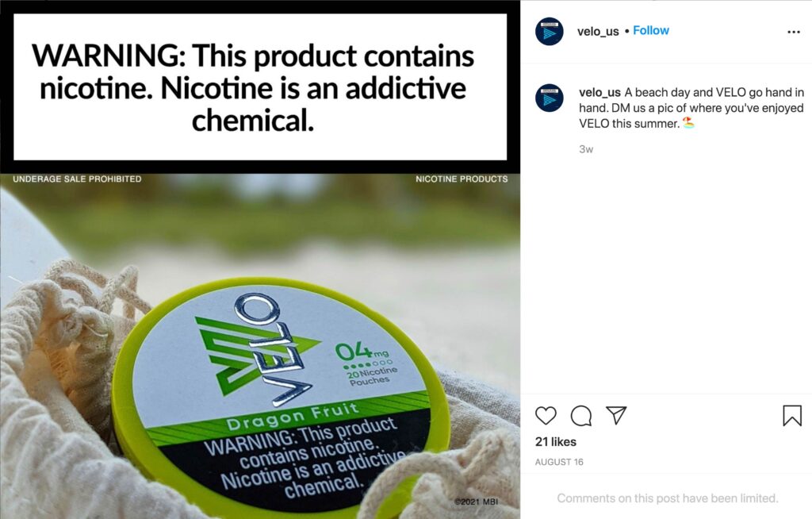The height and width of the screenshot is (519, 812).
Task: Click the limited comments notice field
Action: [667, 498]
